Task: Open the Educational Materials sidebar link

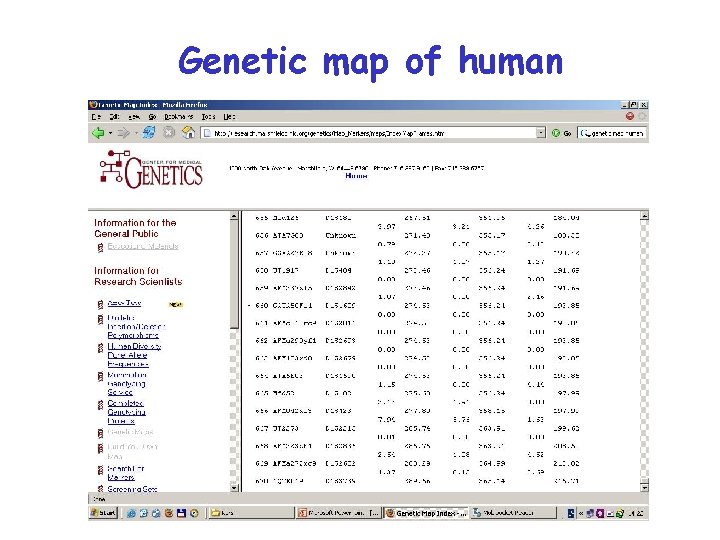Action: [142, 246]
